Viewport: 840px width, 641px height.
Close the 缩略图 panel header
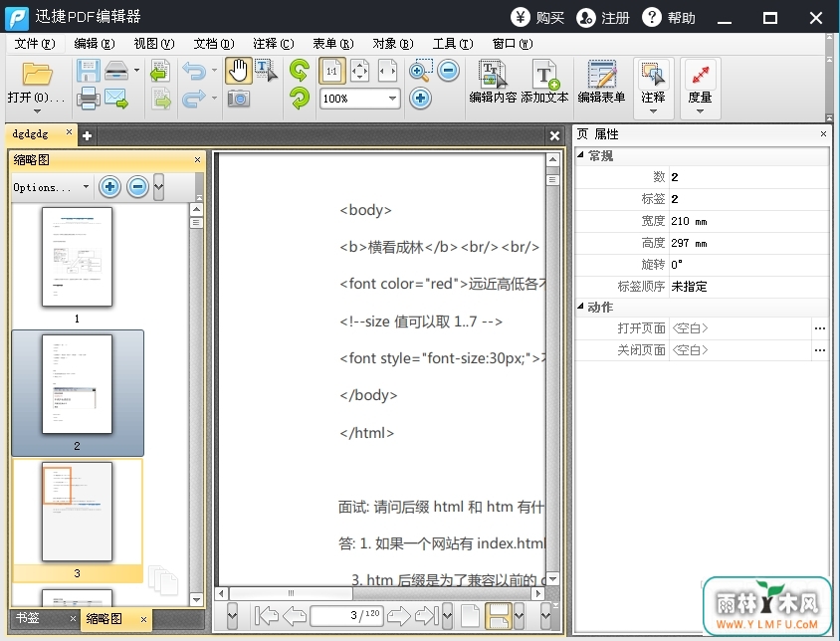[197, 159]
